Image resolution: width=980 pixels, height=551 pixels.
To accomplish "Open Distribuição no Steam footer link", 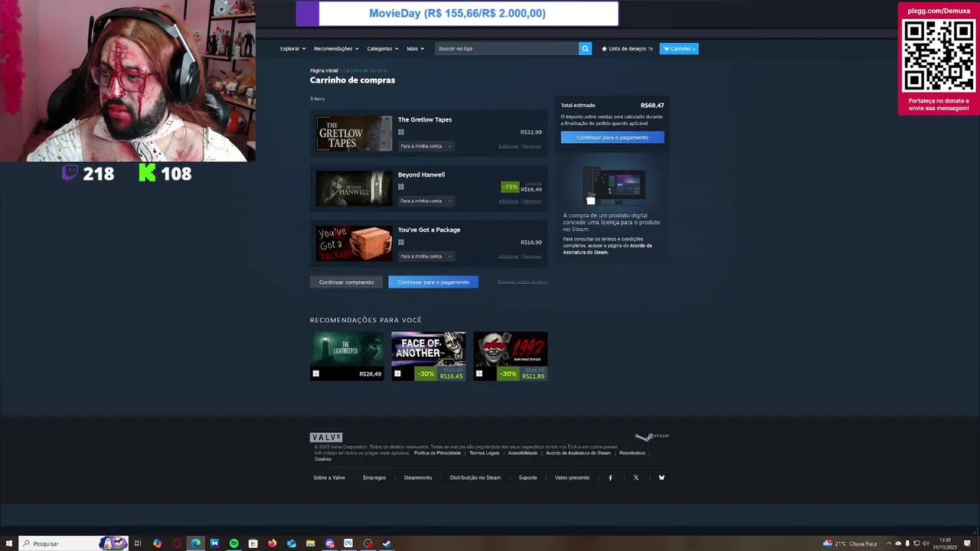I will [475, 478].
